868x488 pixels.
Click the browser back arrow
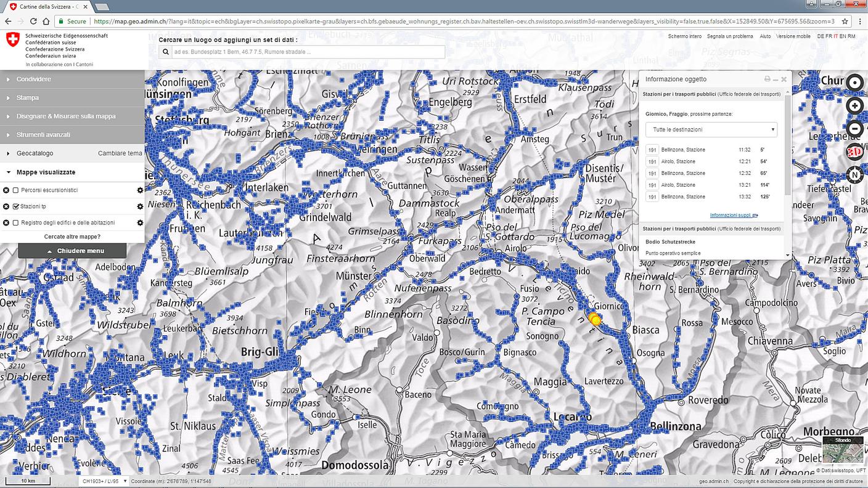coord(8,21)
